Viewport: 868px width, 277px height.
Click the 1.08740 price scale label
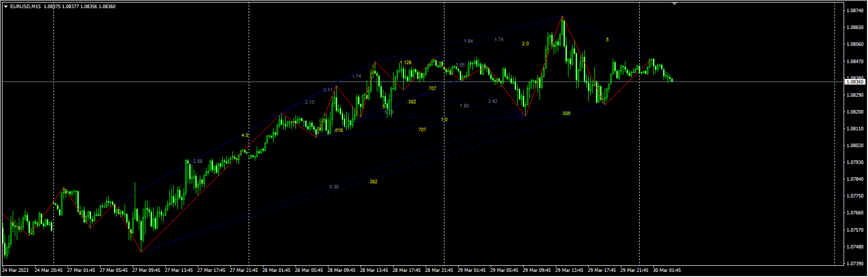tap(856, 10)
